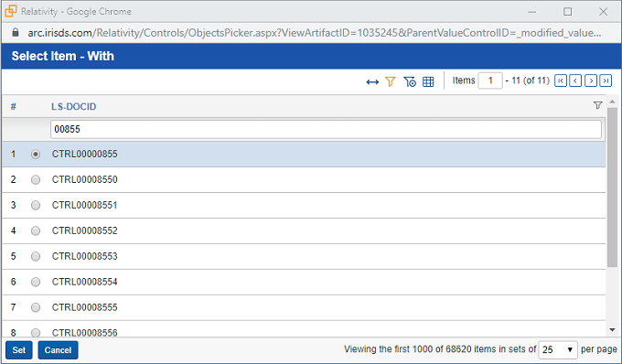
Task: Click the CTRL00008552 row text
Action: pyautogui.click(x=84, y=230)
